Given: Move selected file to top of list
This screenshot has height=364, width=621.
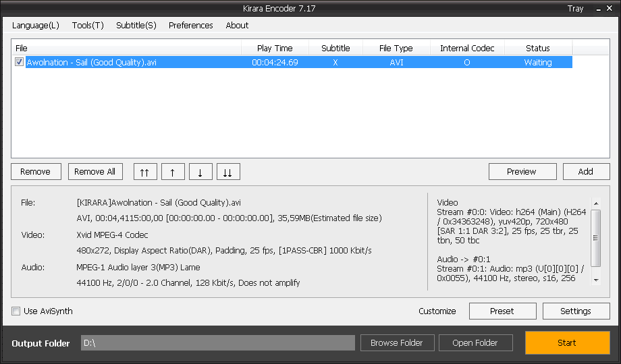Looking at the screenshot, I should coord(145,172).
